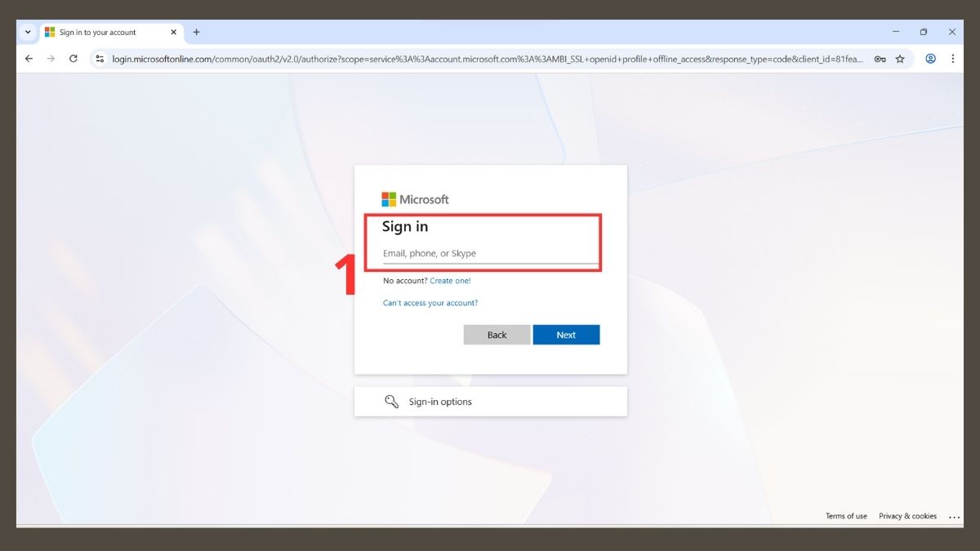
Task: Click the key icon beside Sign-in options
Action: [x=391, y=402]
